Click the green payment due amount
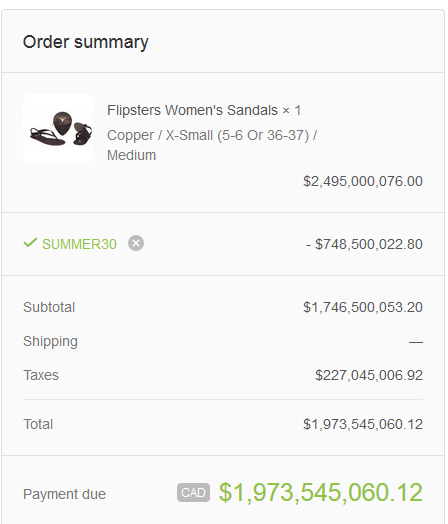This screenshot has width=448, height=524. tap(321, 493)
